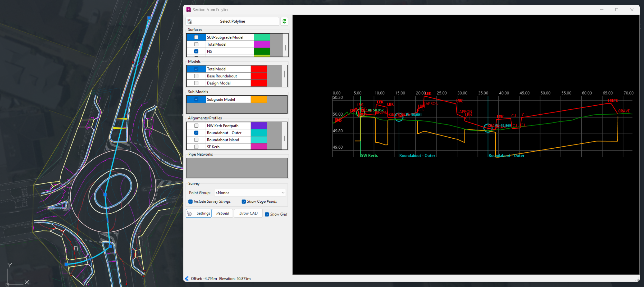Click the orange Subgrade Model color swatch

tap(258, 99)
